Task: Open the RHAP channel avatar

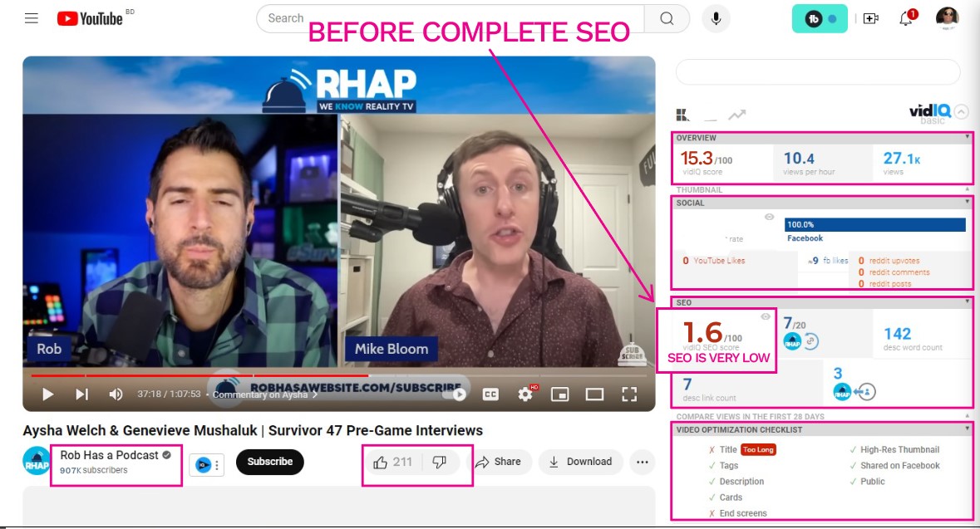Action: pyautogui.click(x=37, y=462)
